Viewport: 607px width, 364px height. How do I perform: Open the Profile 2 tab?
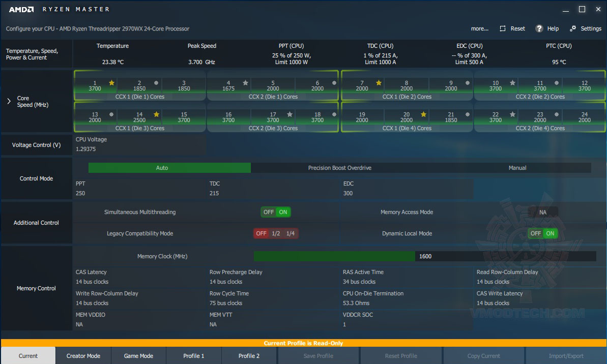coord(249,355)
